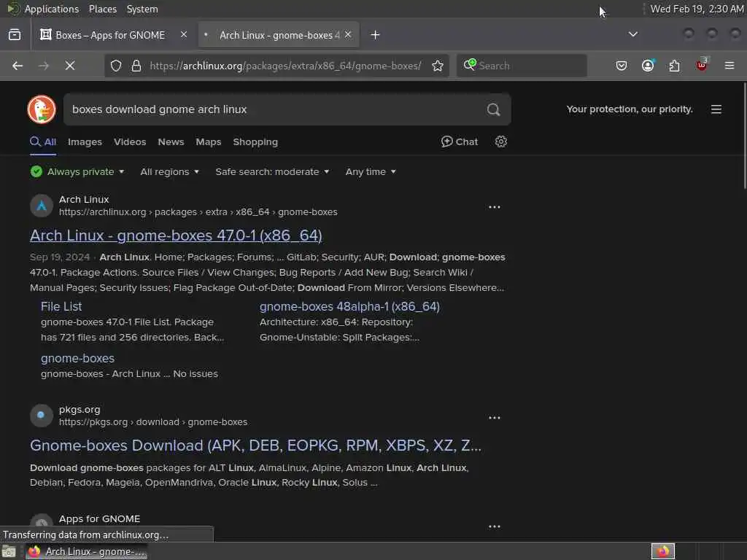Select the Arch Linux - gnome taskbar window button

coord(87,551)
